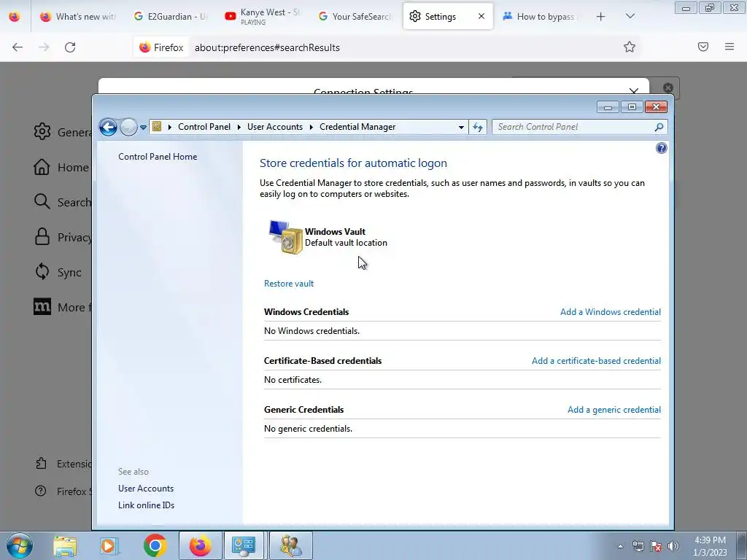Click Add a generic credential
This screenshot has width=747, height=560.
pyautogui.click(x=614, y=410)
